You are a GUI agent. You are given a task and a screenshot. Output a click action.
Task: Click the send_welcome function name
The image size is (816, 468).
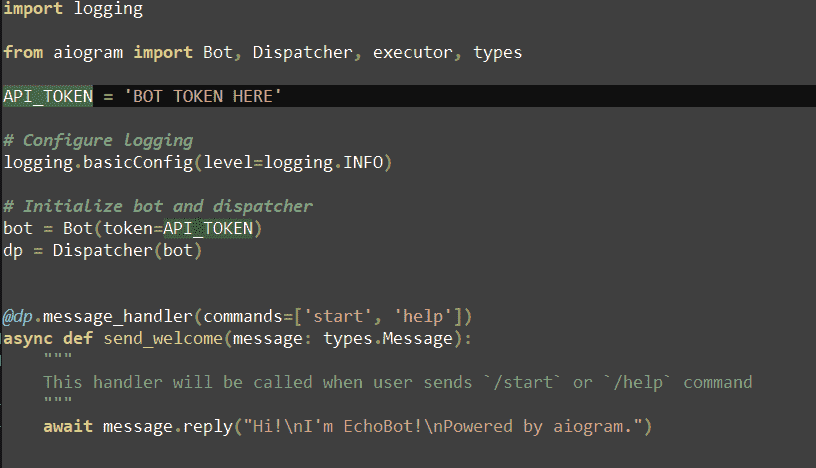[x=163, y=339]
